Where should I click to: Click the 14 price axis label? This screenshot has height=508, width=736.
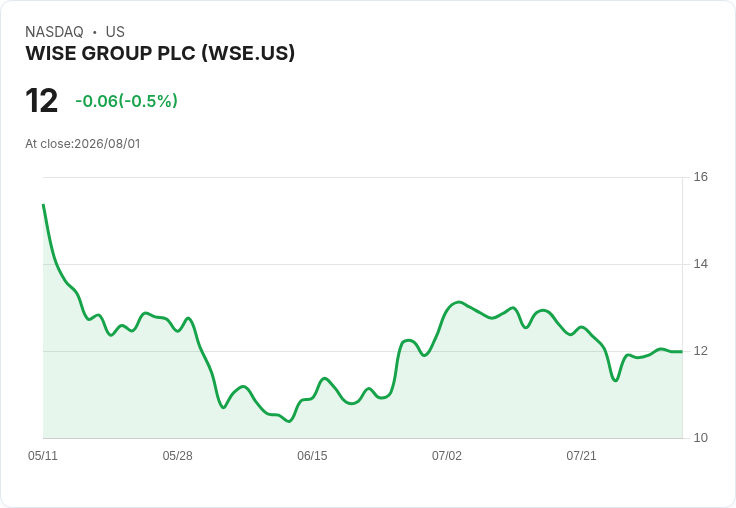[x=700, y=264]
